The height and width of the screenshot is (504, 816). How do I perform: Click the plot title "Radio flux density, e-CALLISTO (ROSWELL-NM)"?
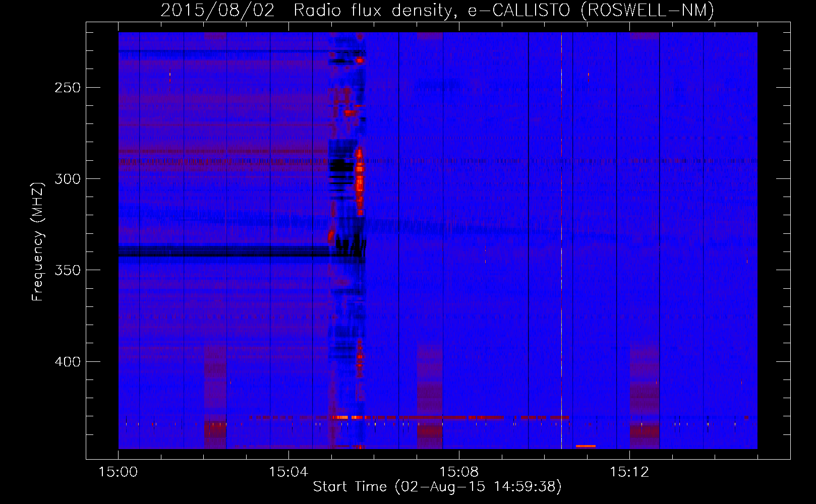[x=504, y=10]
